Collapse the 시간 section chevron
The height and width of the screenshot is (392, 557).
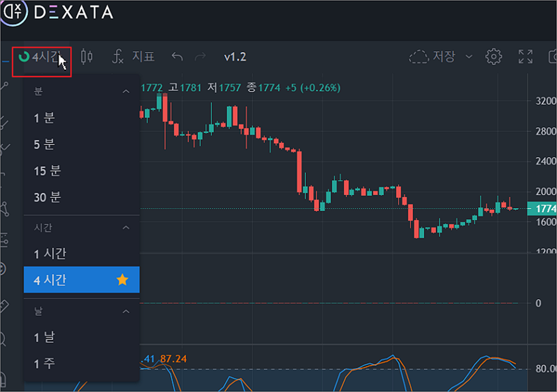(x=126, y=228)
